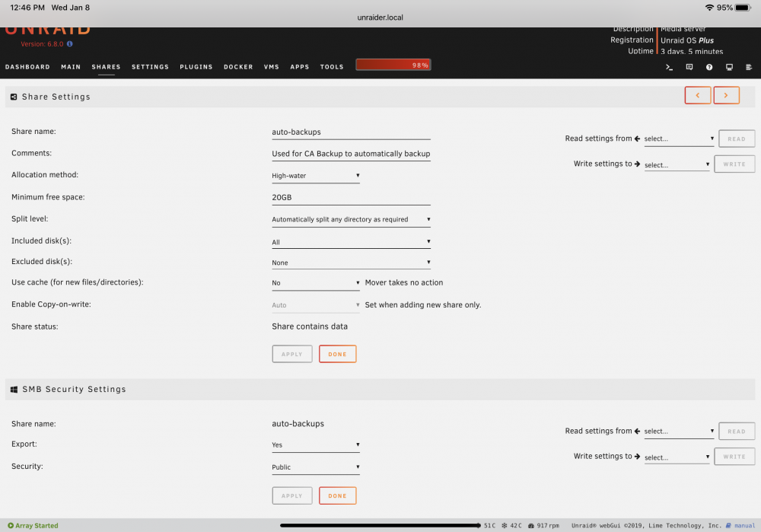Click the manual book icon in footer

728,525
